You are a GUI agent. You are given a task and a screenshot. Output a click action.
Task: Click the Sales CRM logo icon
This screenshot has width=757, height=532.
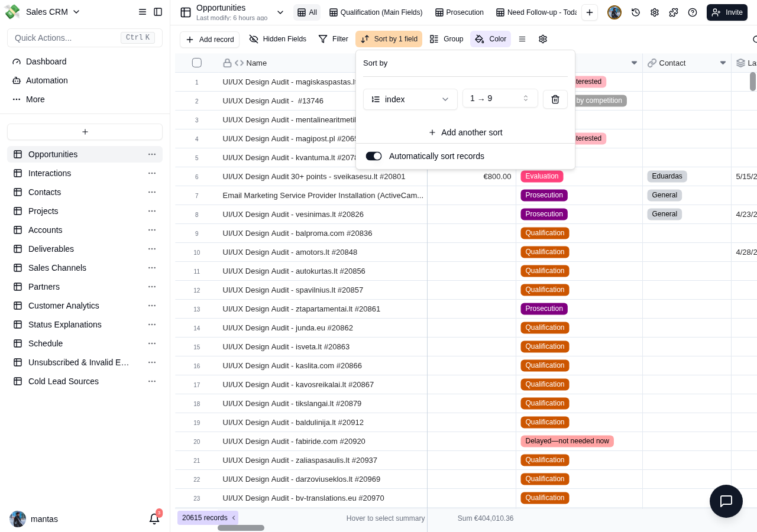click(12, 12)
